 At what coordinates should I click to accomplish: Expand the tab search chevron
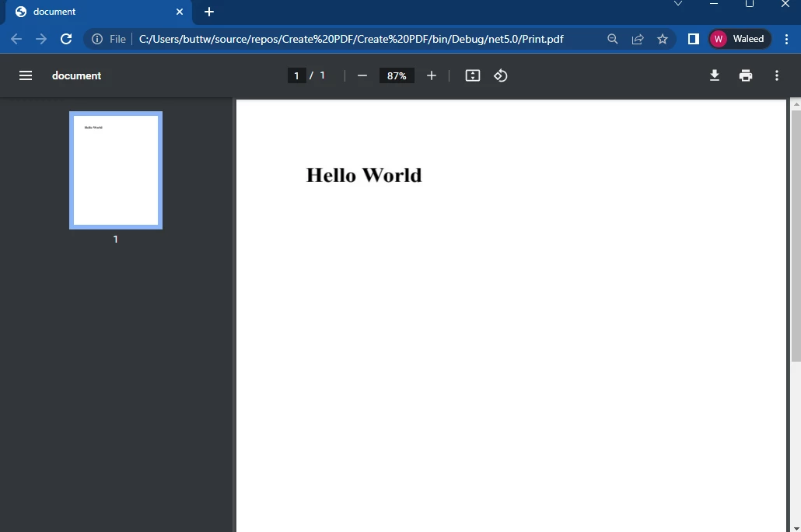pyautogui.click(x=678, y=4)
